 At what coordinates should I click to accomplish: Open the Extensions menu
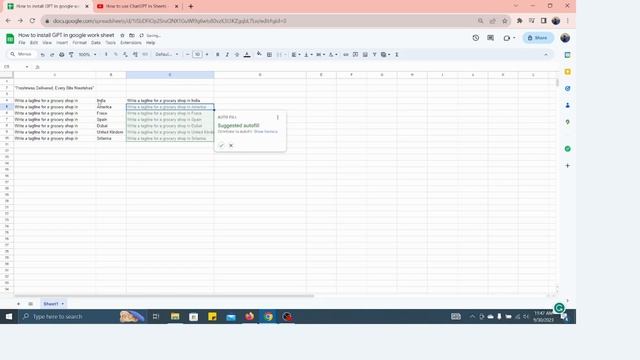point(131,42)
